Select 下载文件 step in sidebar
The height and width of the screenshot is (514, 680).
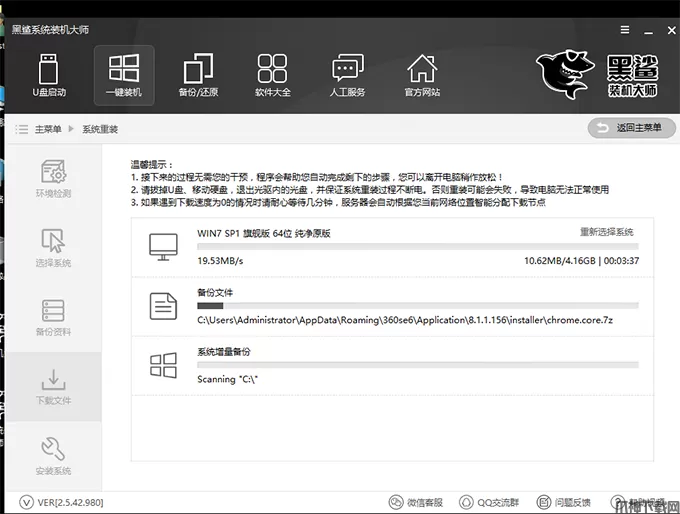tap(53, 387)
